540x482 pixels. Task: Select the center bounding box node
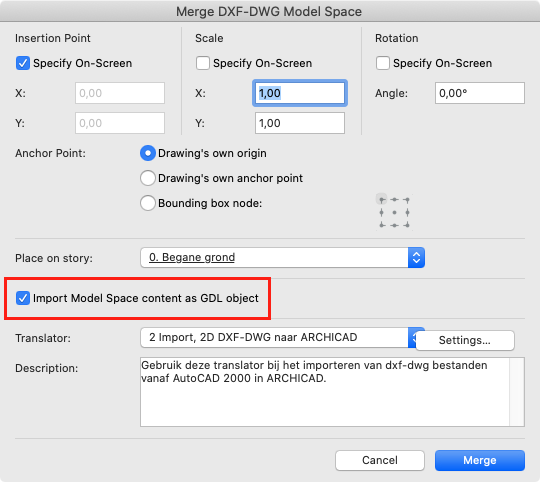pyautogui.click(x=394, y=212)
